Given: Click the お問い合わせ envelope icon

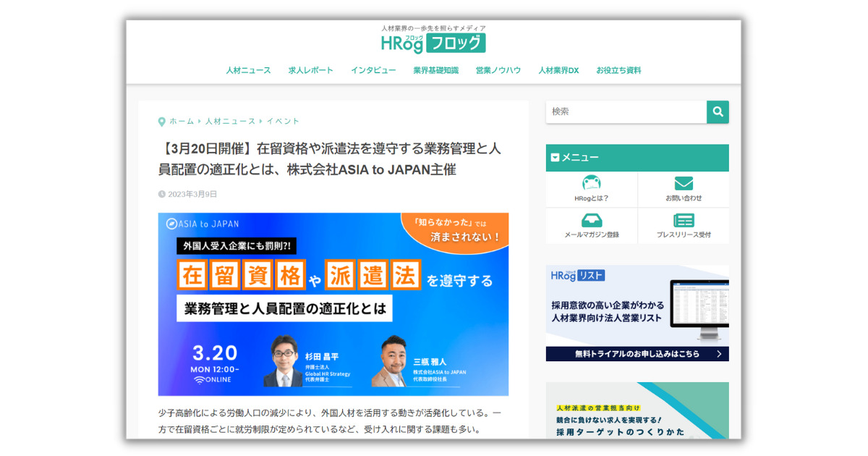Looking at the screenshot, I should click(x=684, y=183).
